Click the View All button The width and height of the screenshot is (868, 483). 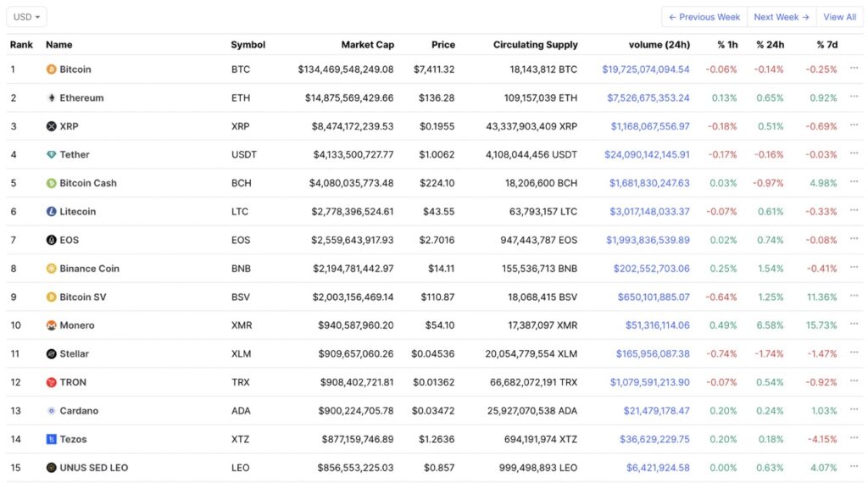click(x=840, y=17)
